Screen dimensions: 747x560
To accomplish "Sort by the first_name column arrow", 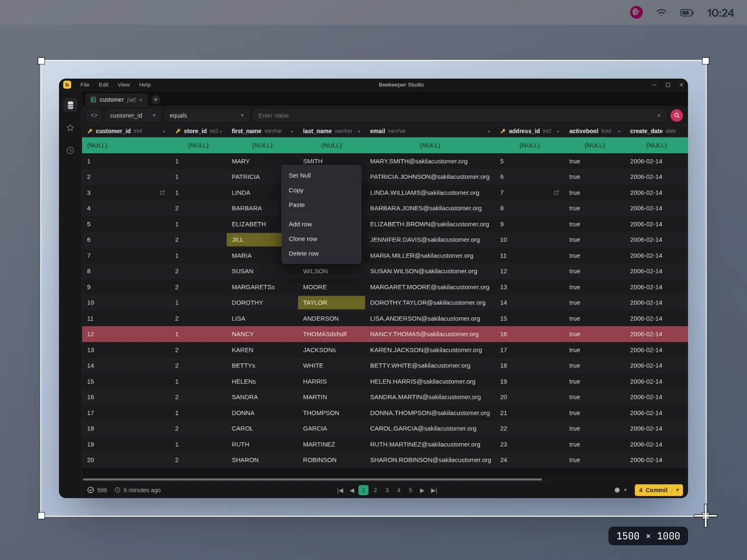I will (292, 131).
